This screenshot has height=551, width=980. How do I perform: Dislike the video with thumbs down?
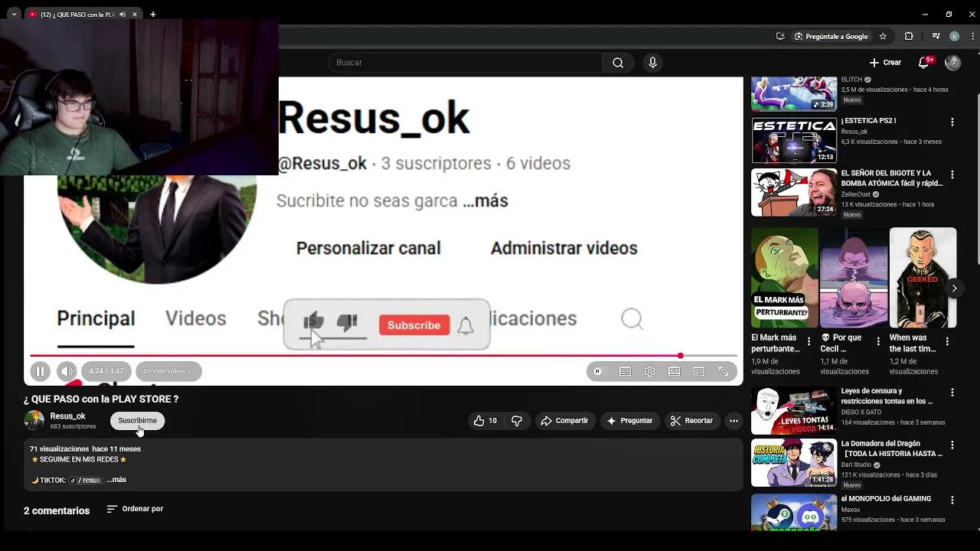(x=517, y=420)
